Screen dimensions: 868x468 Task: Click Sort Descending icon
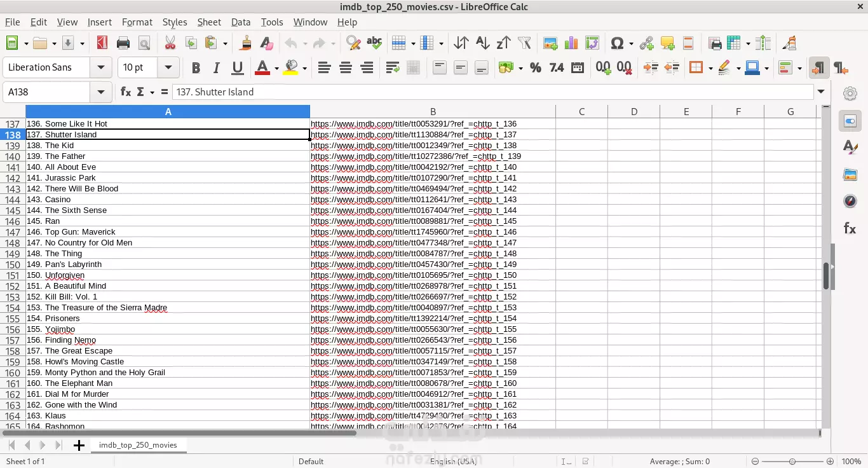pos(503,43)
